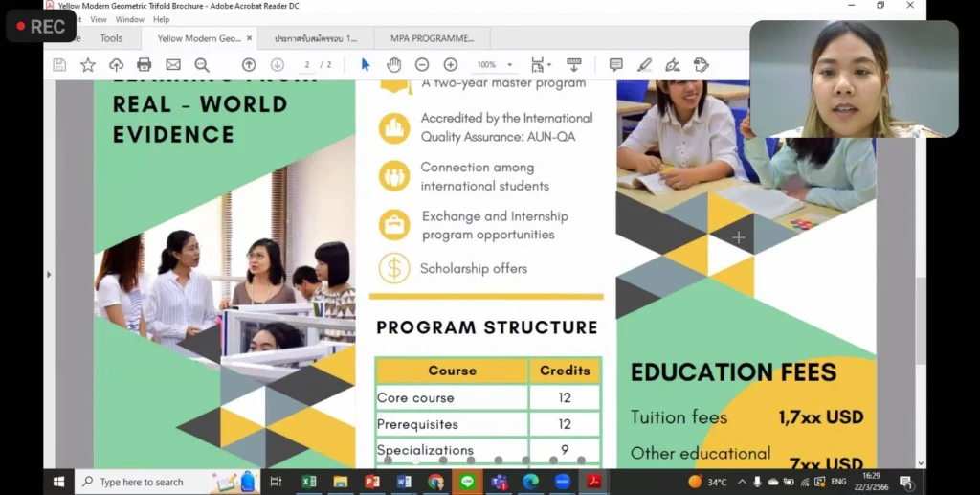Screen dimensions: 980x495
Task: Open Microsoft Edge from the taskbar
Action: (530, 482)
